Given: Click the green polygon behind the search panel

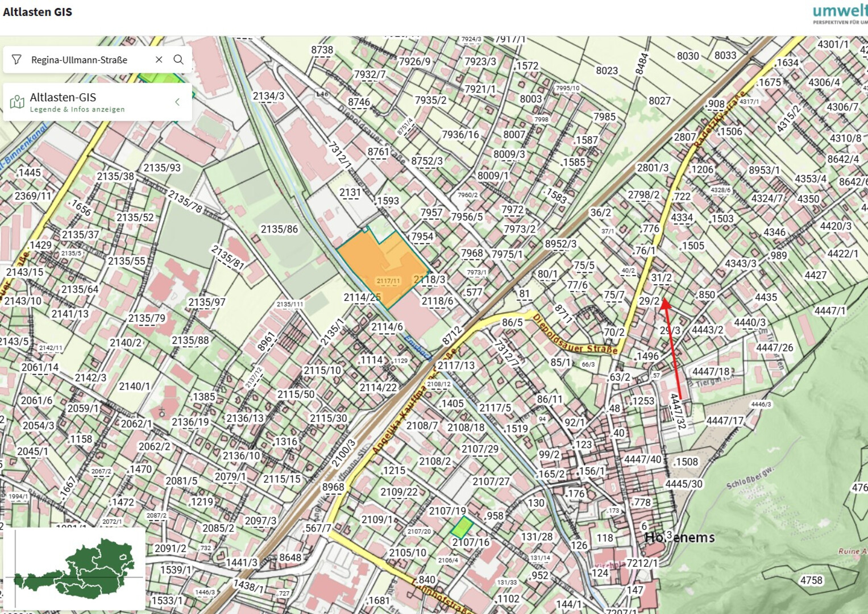Looking at the screenshot, I should click(x=162, y=77).
